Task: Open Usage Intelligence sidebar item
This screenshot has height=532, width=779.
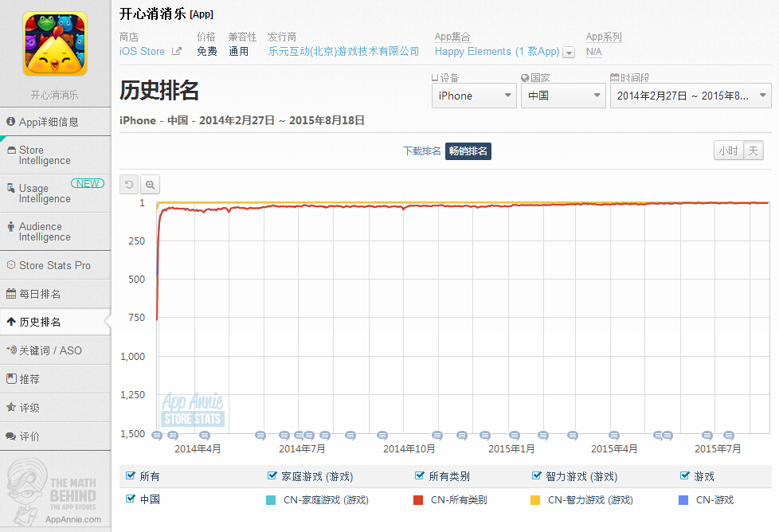Action: [55, 194]
